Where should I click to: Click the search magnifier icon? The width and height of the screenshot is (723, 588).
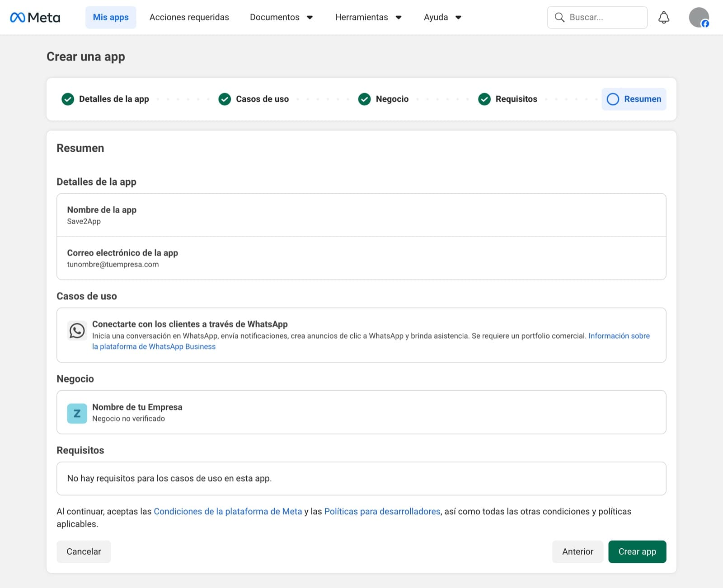pos(559,18)
